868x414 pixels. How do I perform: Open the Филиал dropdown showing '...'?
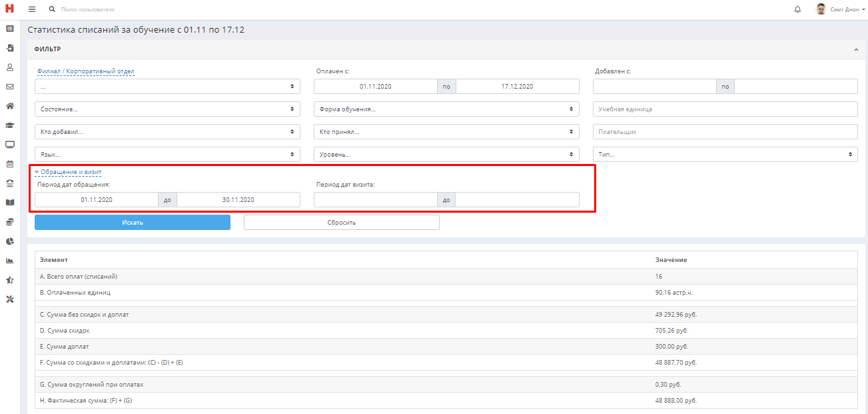click(167, 86)
